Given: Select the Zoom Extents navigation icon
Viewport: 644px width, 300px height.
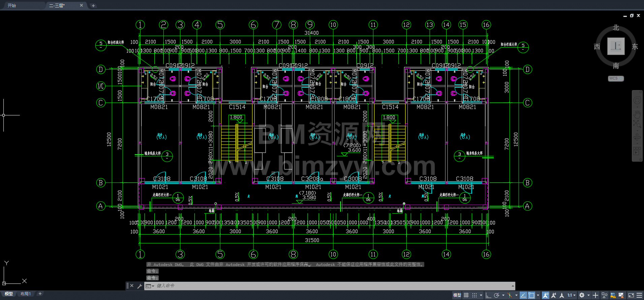Looking at the screenshot, I should point(637,124).
